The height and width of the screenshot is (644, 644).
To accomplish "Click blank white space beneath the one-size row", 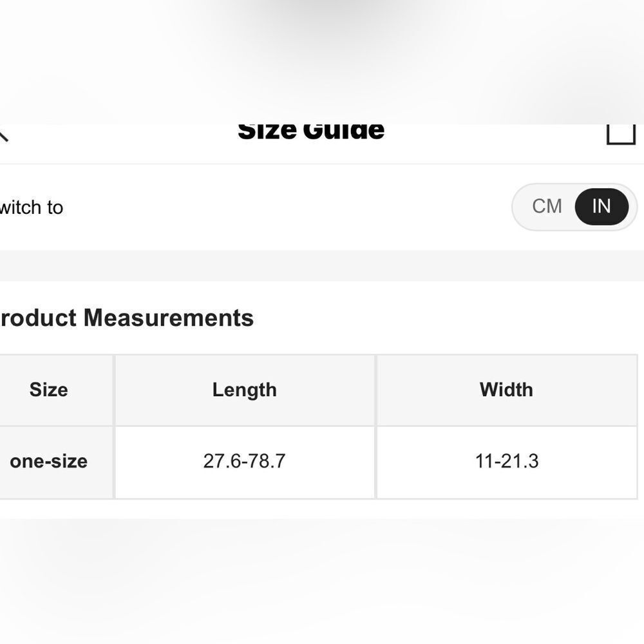I will click(322, 509).
